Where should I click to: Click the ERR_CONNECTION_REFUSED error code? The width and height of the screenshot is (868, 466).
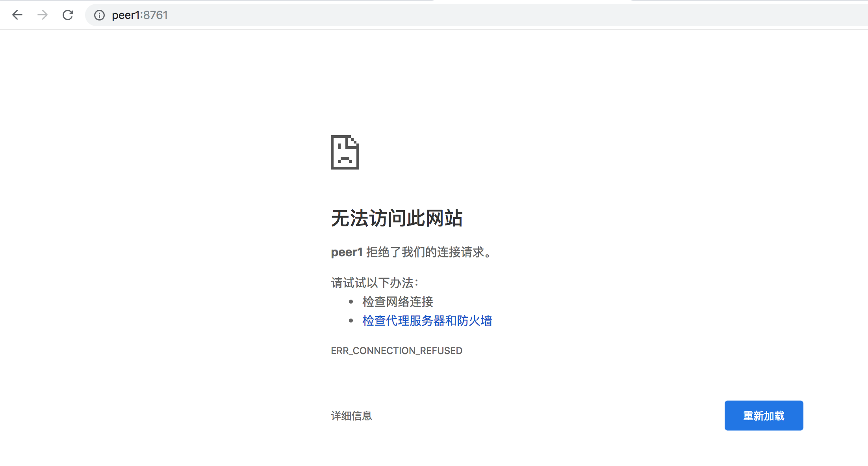[x=396, y=350]
